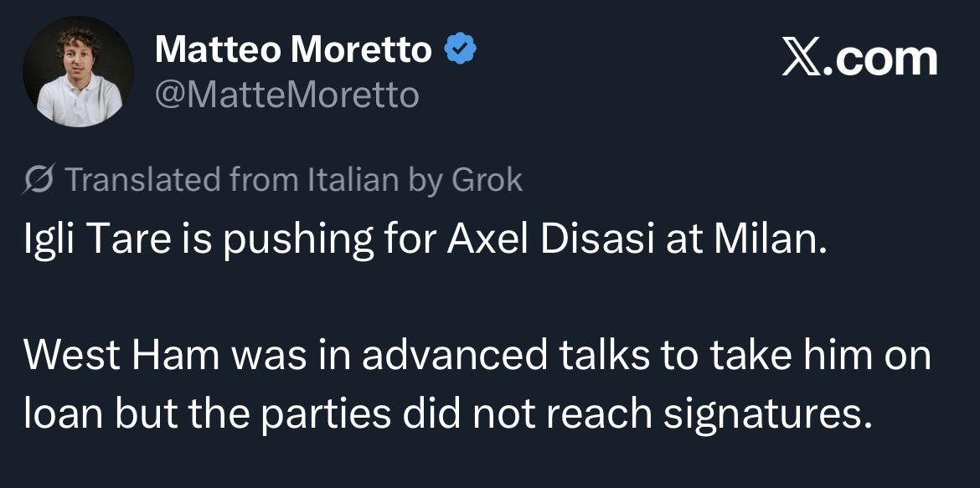Open the Matteo Moretto display name
980x488 pixels.
(x=293, y=52)
